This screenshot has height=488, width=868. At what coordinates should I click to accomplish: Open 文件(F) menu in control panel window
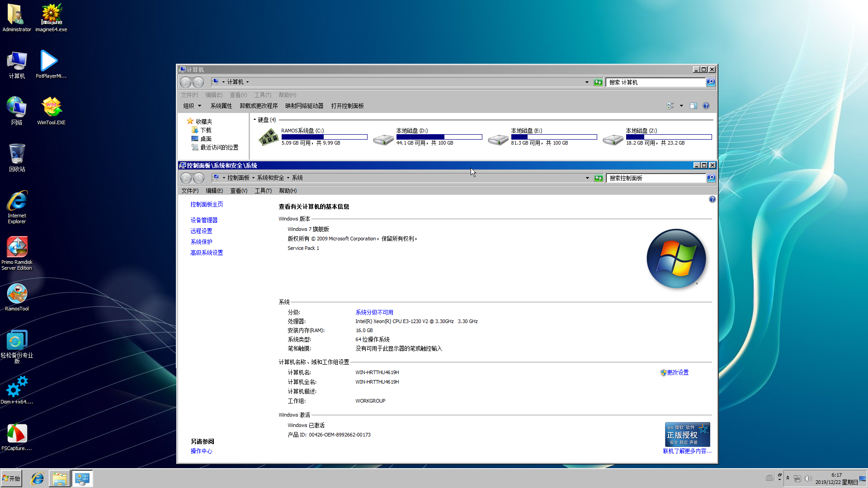pos(190,191)
